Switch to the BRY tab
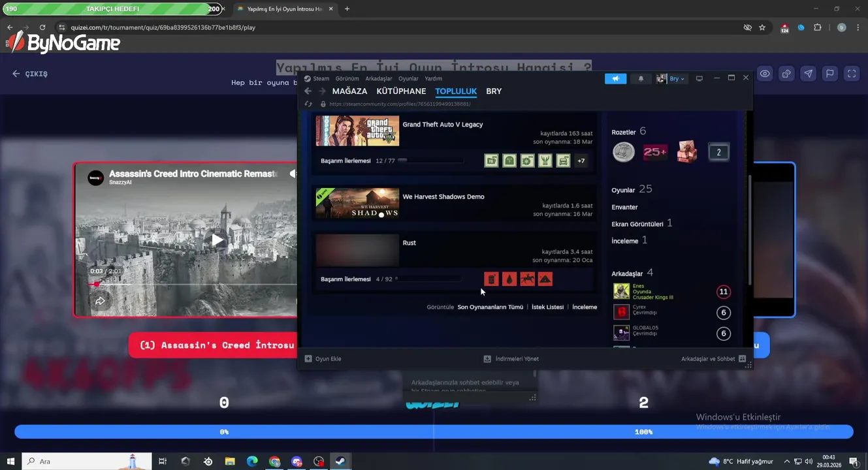Viewport: 868px width, 470px height. click(x=494, y=91)
